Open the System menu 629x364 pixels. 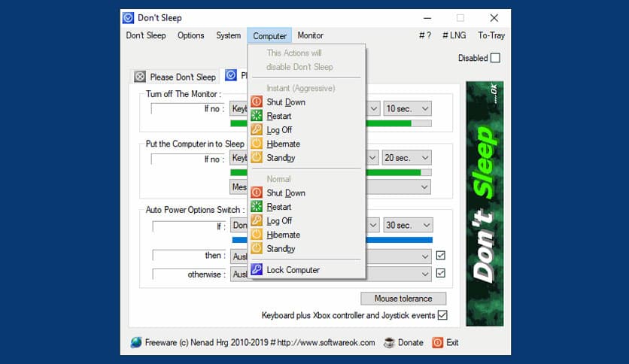click(228, 35)
